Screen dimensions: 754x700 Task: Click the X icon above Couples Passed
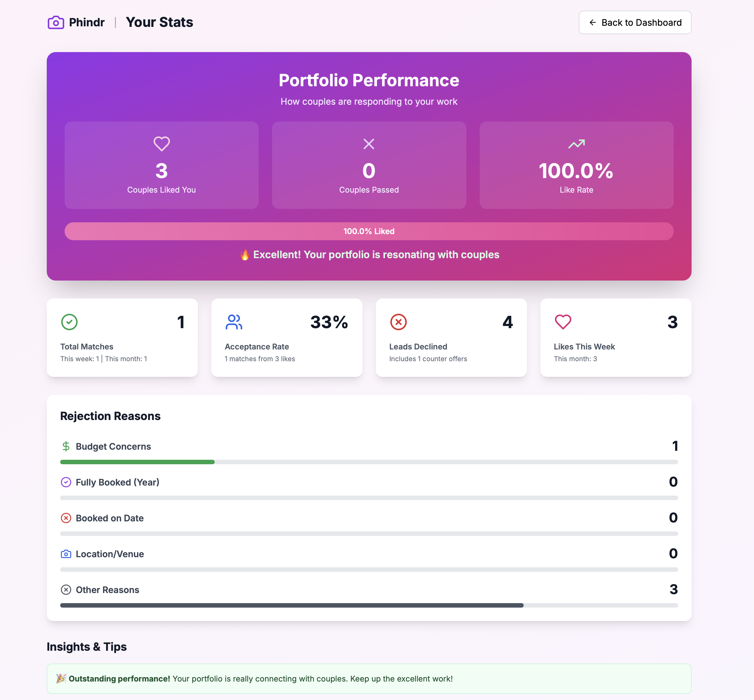(369, 144)
